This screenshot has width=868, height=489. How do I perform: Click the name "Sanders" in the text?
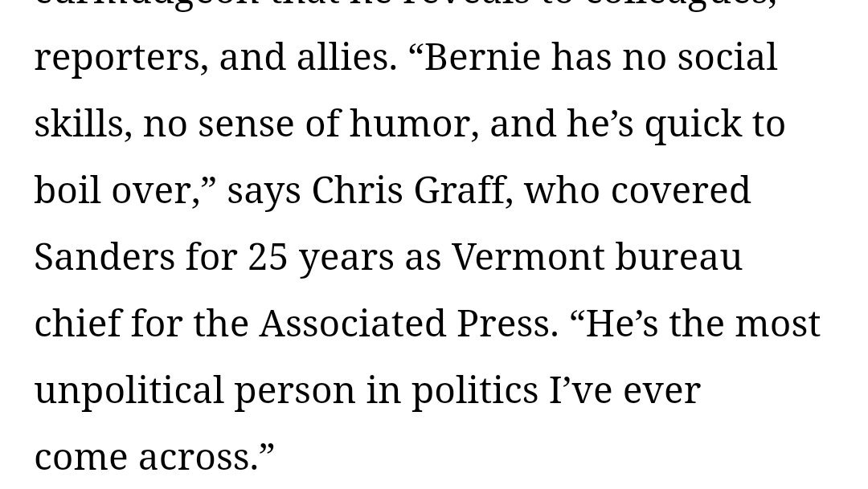[x=104, y=257]
